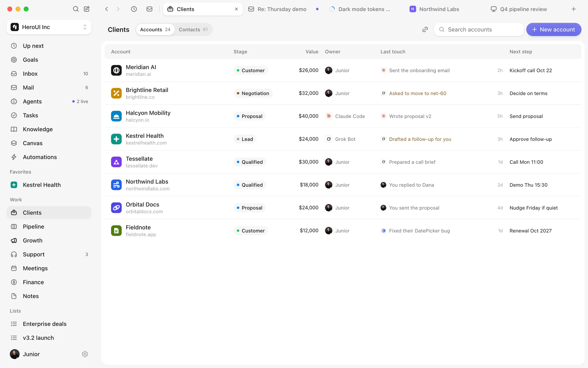588x368 pixels.
Task: Open the v3.2 launch list
Action: point(49,338)
